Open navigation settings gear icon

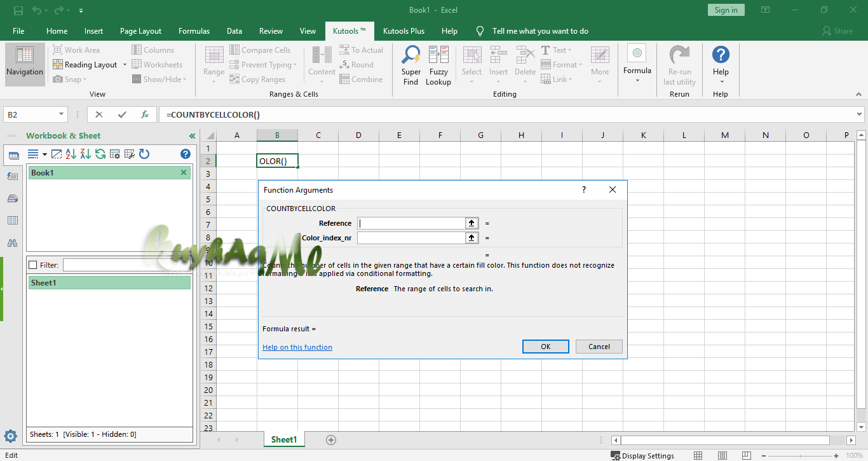click(x=10, y=436)
